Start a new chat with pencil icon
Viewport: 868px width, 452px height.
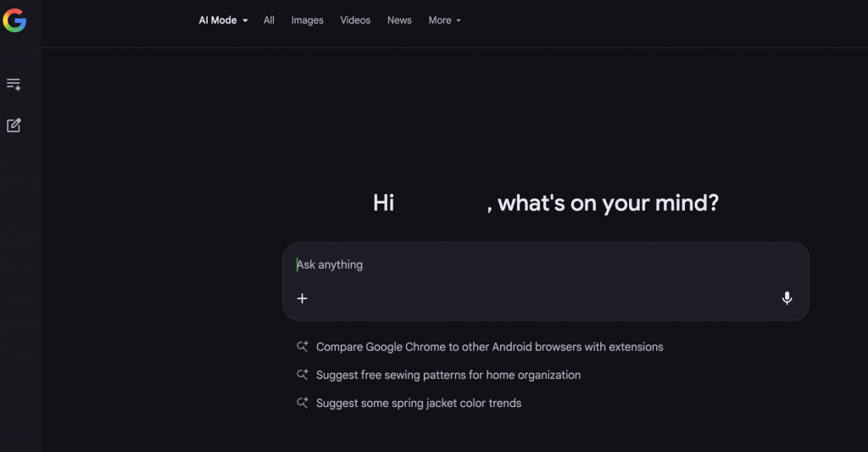click(x=14, y=126)
